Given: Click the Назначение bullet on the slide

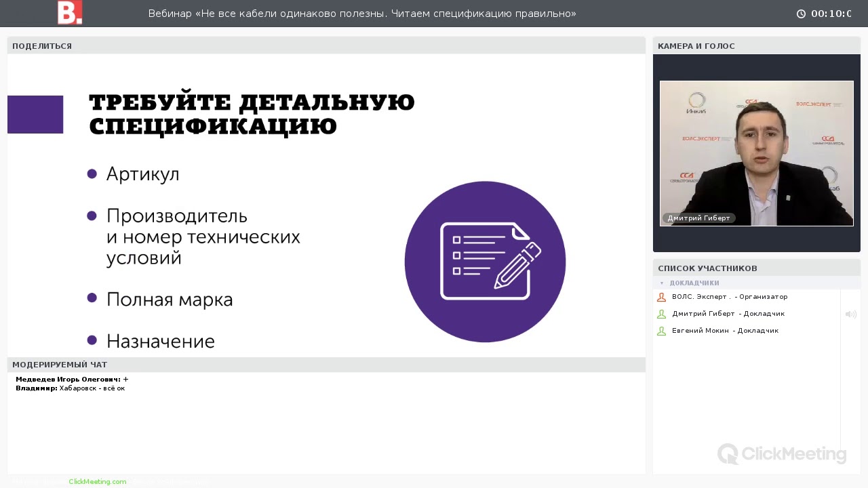Looking at the screenshot, I should 151,341.
